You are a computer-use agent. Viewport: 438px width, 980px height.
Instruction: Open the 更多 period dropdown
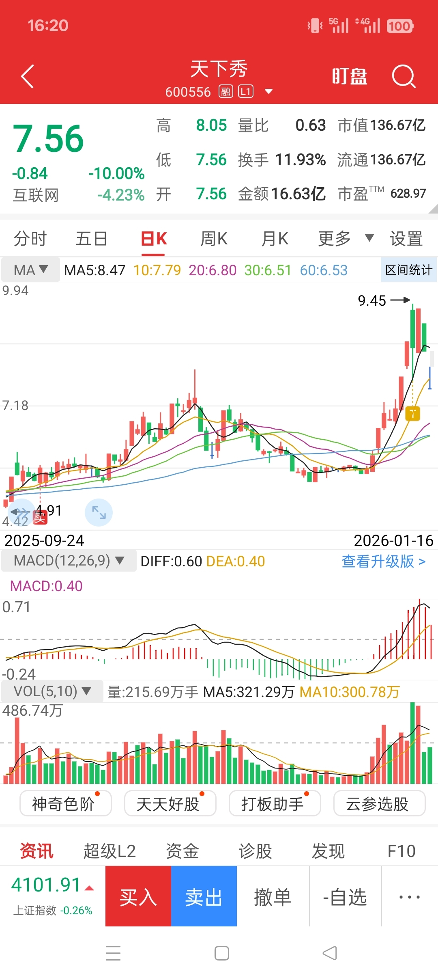pyautogui.click(x=346, y=239)
